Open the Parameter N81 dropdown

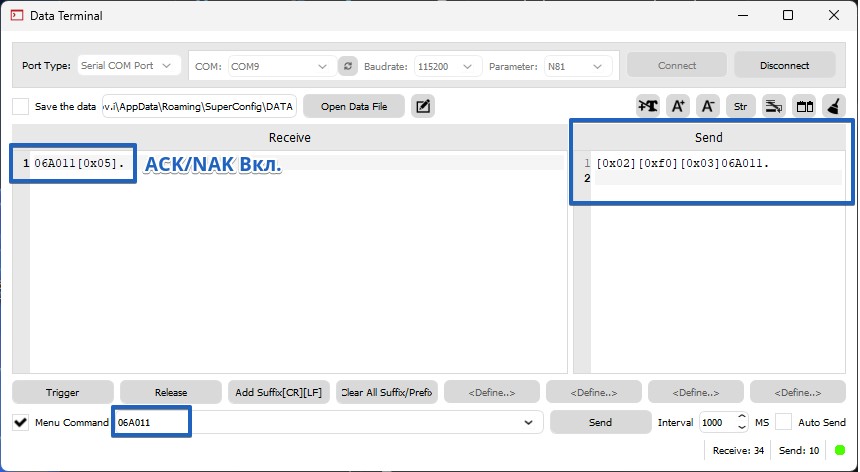click(577, 66)
